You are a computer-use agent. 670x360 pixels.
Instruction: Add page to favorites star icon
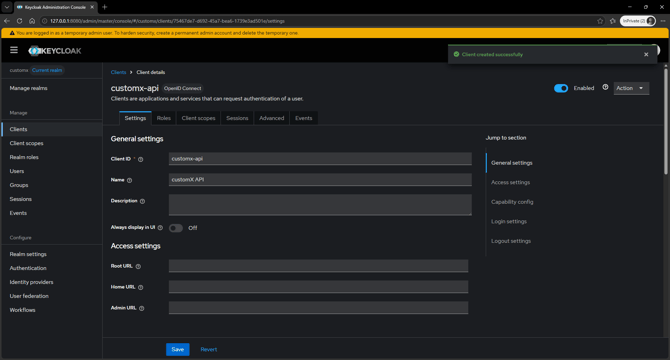tap(600, 21)
